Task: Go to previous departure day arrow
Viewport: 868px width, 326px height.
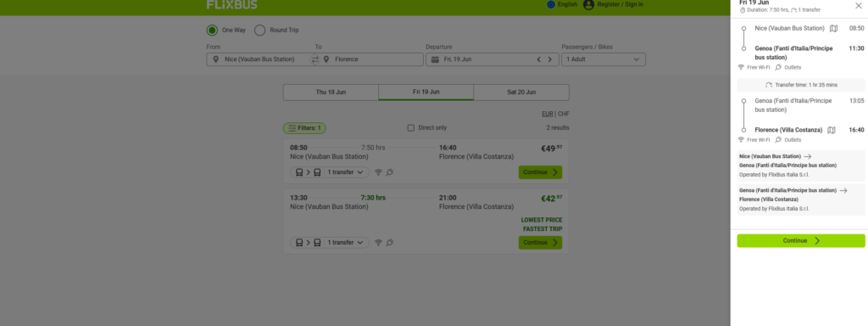Action: tap(538, 59)
